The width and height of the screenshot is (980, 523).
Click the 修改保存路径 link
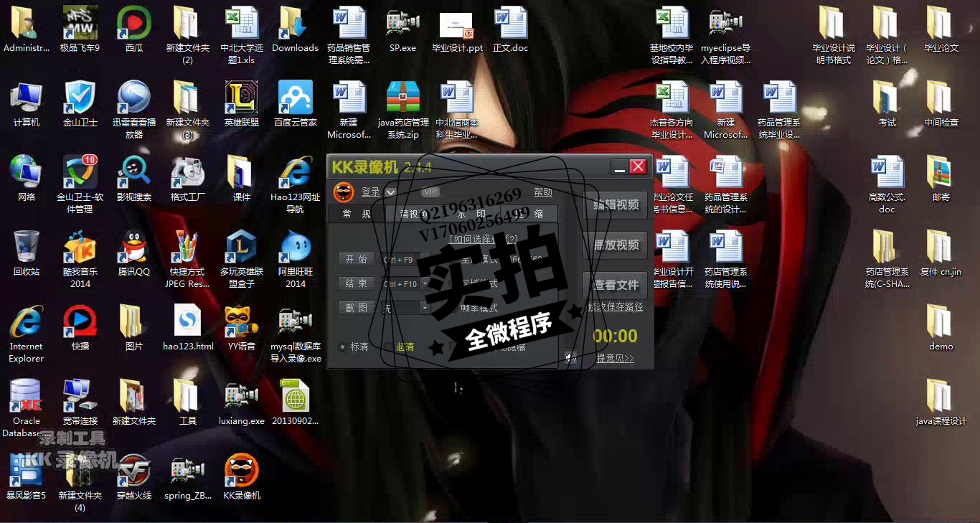[616, 307]
